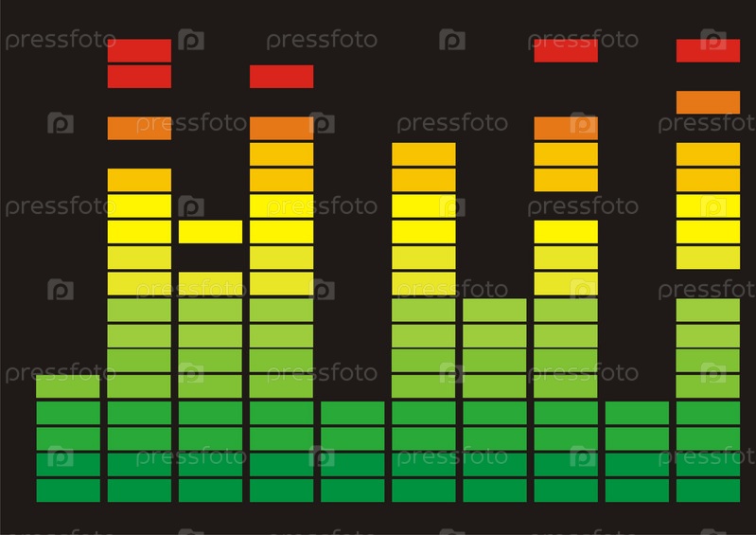
Task: Select the top green segment of the ninth column
Action: point(637,413)
